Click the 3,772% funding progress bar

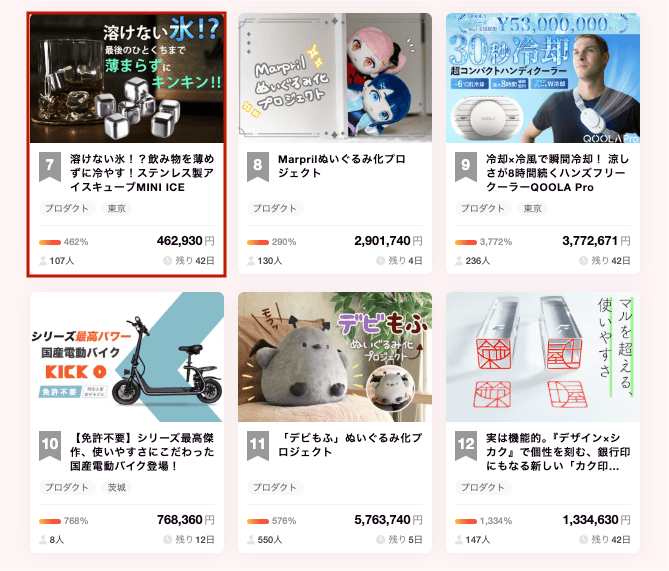click(465, 242)
